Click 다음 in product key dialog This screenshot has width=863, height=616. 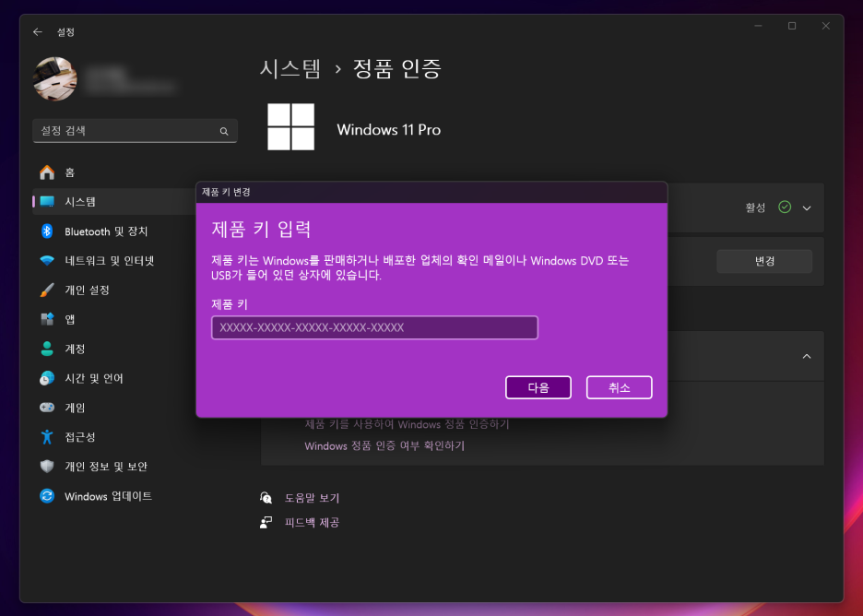tap(538, 387)
